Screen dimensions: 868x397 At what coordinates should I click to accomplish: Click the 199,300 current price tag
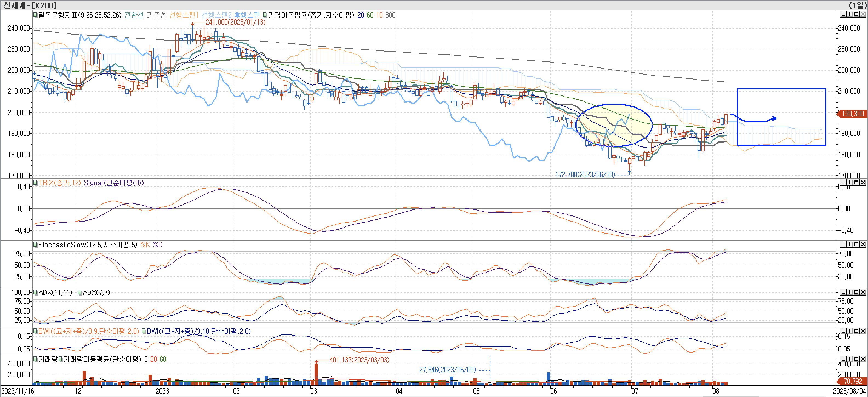pos(852,114)
